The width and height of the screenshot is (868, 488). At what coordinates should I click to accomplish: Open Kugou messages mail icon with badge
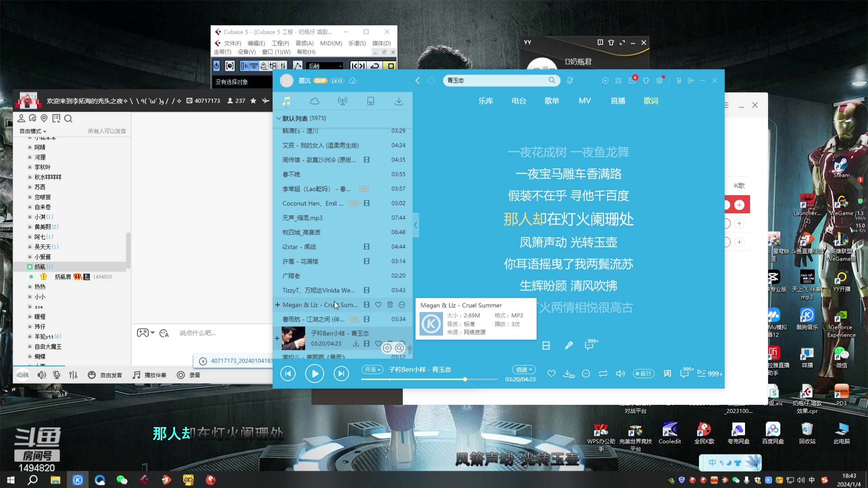point(632,80)
